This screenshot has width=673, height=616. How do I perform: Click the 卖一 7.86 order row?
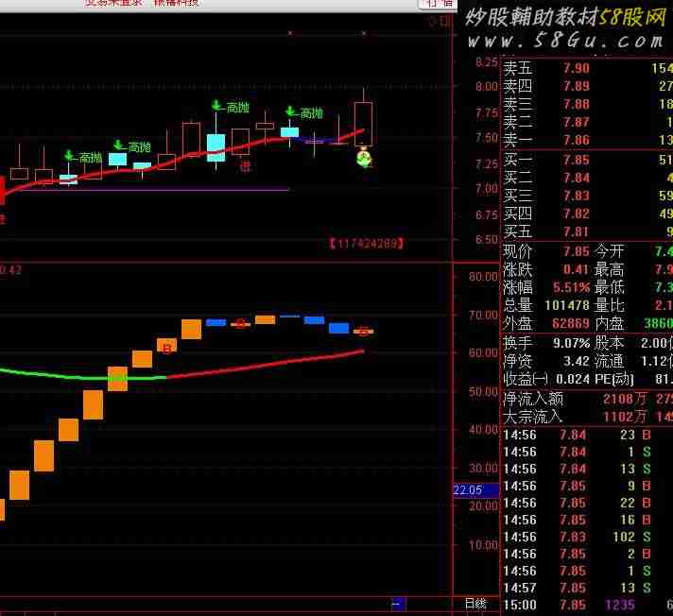pyautogui.click(x=587, y=140)
